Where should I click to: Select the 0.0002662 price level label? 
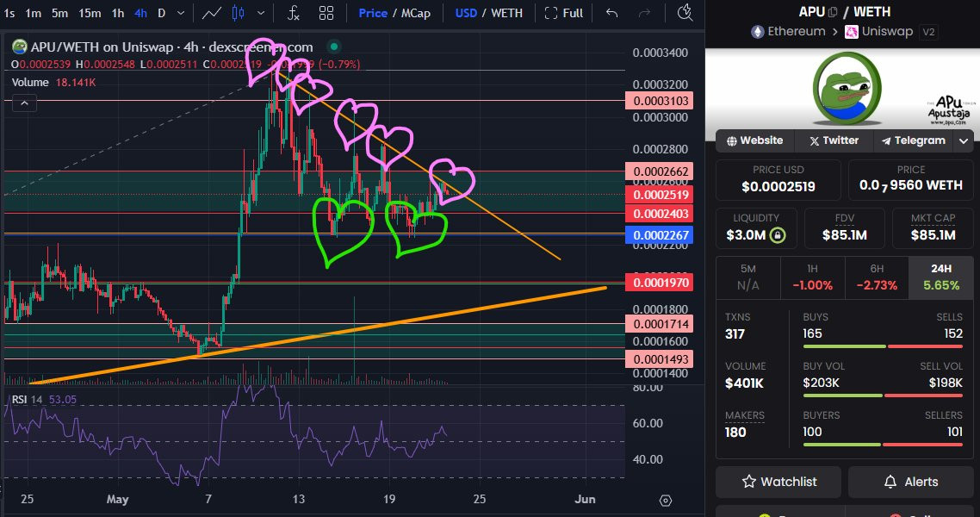pyautogui.click(x=659, y=171)
